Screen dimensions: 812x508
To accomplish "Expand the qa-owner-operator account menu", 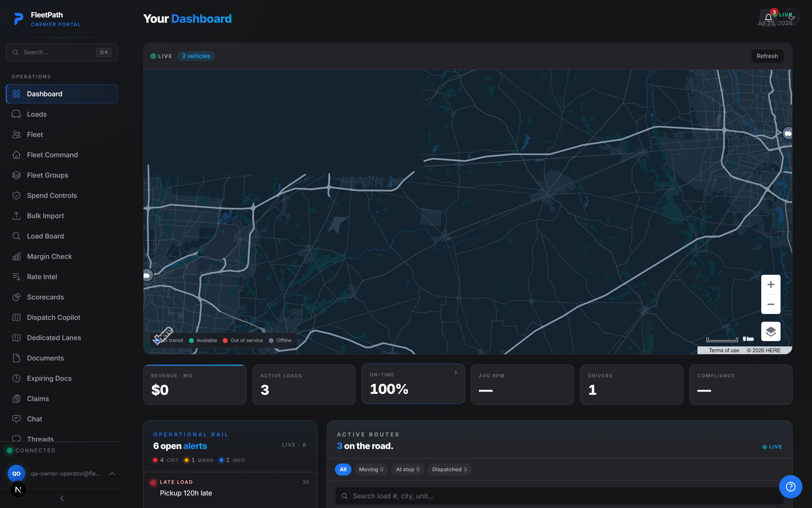I will 112,474.
